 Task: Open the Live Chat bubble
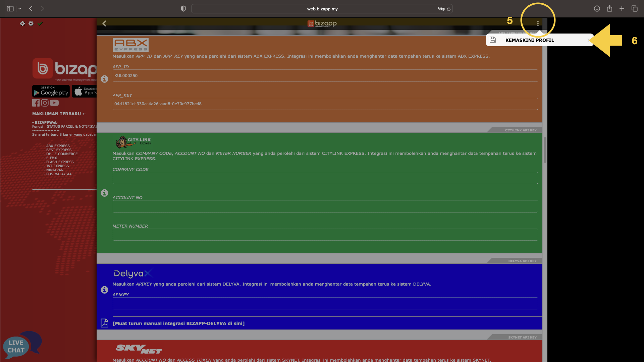[22, 345]
